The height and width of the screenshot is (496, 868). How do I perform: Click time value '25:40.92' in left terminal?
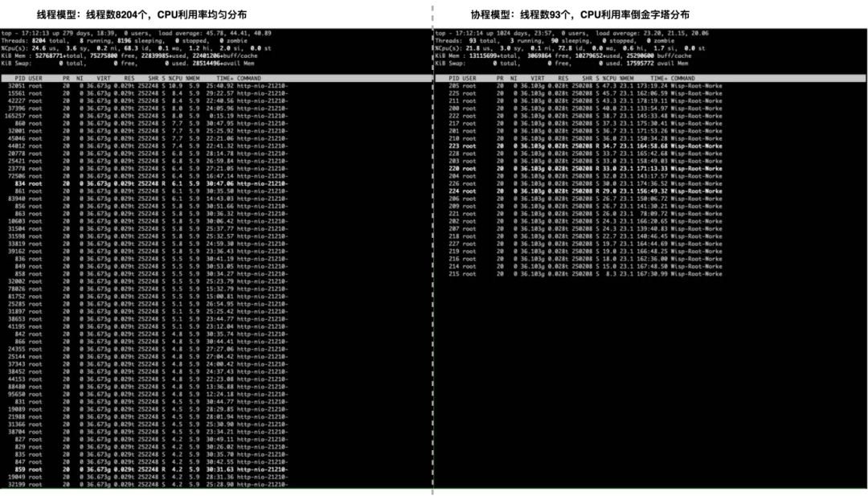(x=219, y=86)
